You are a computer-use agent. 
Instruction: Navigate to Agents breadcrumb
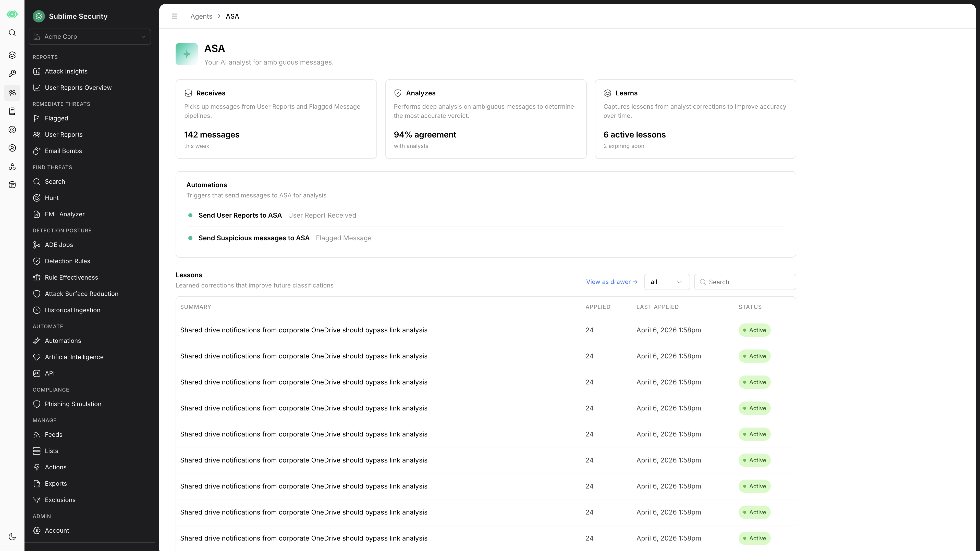point(201,16)
